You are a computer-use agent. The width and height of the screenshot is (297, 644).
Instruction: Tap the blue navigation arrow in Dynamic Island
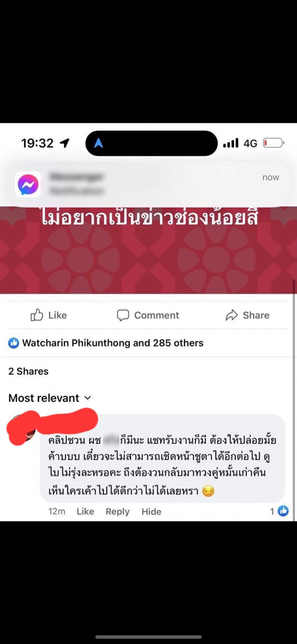tap(98, 143)
